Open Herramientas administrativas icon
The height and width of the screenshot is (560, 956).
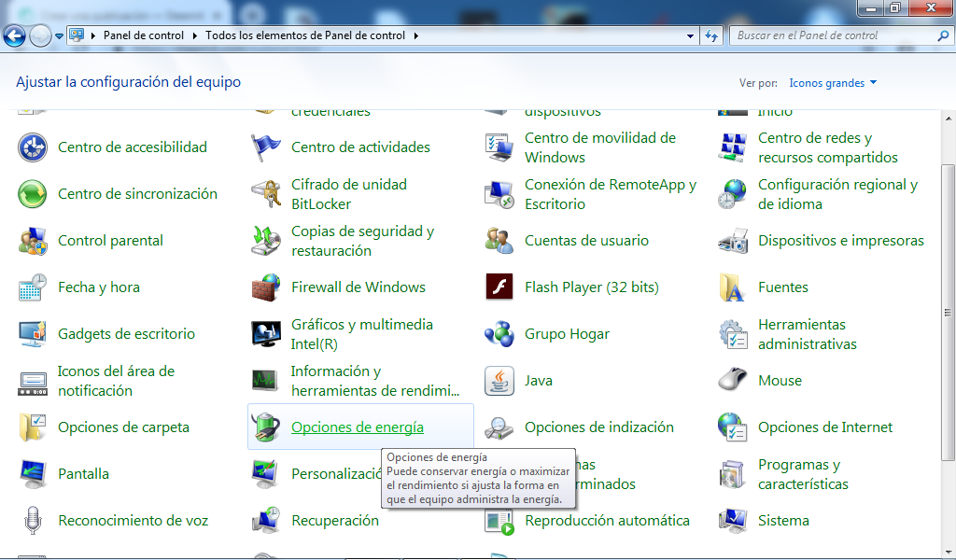(733, 334)
